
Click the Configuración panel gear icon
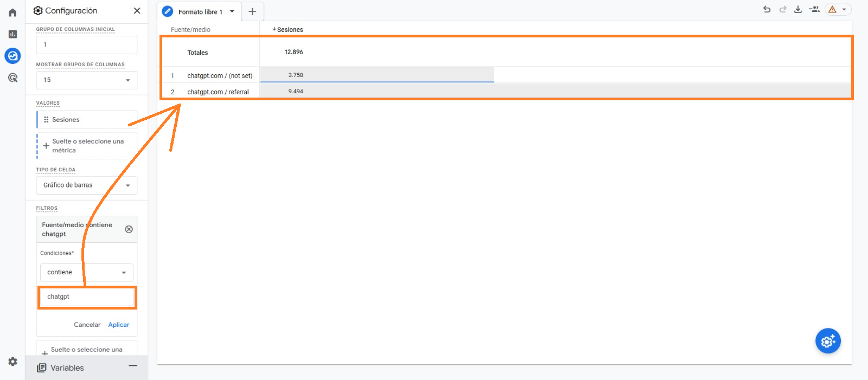[x=38, y=11]
